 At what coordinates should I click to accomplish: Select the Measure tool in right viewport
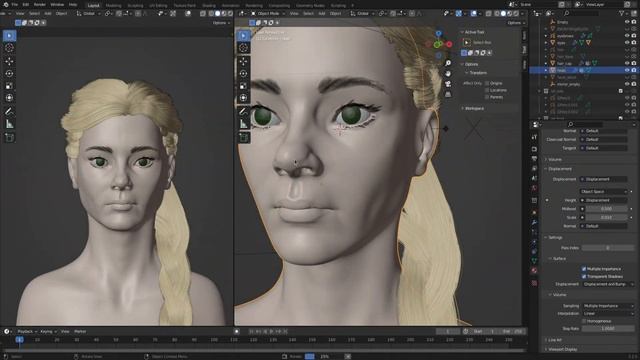[x=243, y=124]
